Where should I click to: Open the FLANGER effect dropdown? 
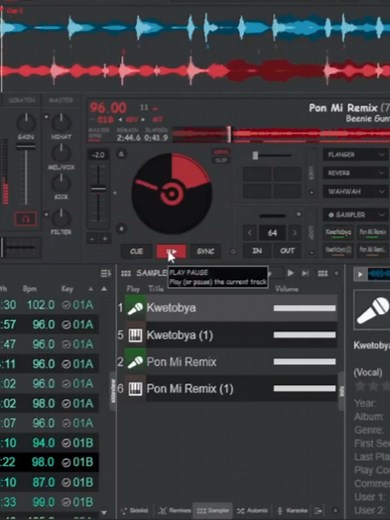[x=355, y=155]
